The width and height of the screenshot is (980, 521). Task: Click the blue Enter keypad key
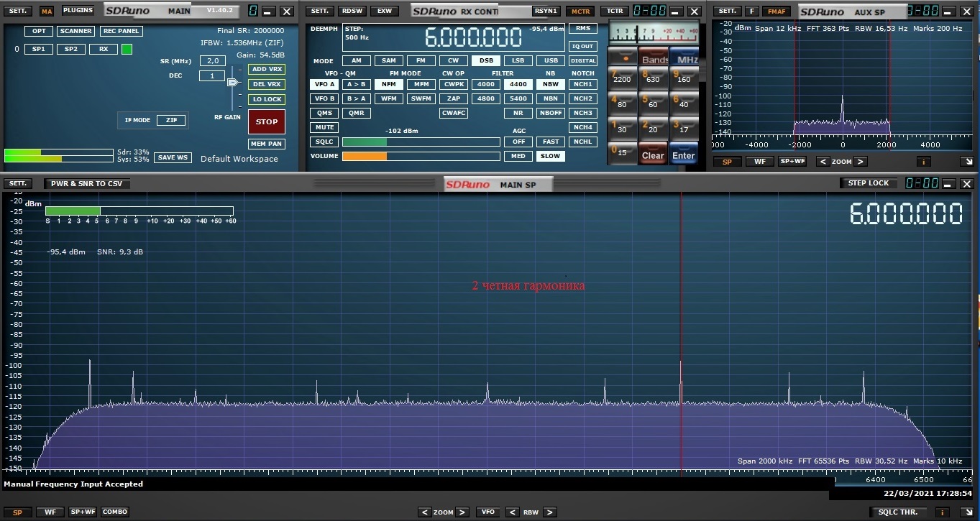[x=684, y=153]
